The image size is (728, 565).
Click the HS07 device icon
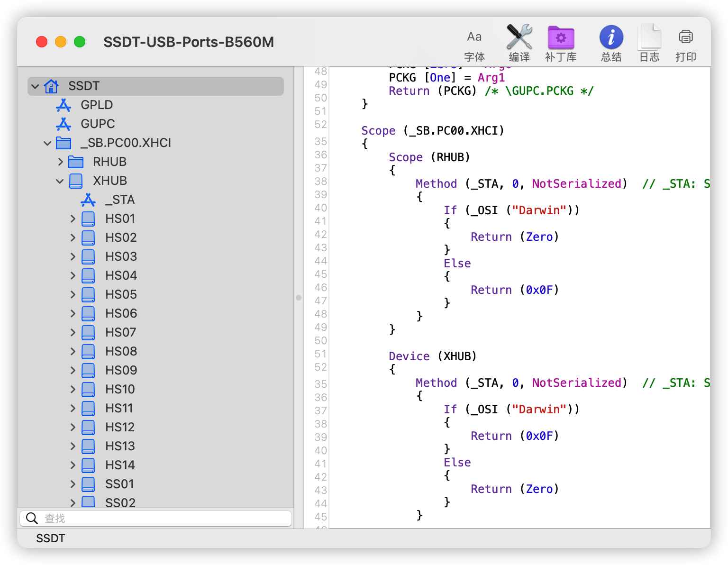[x=88, y=332]
